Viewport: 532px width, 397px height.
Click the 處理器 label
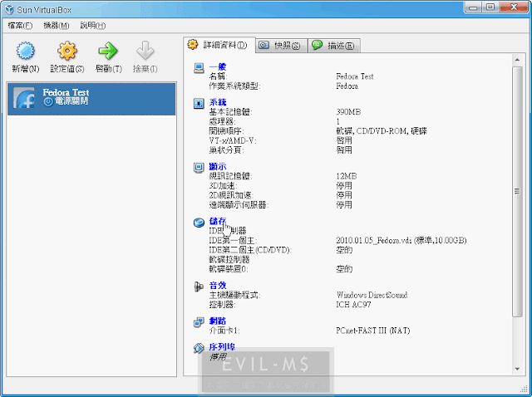[222, 121]
